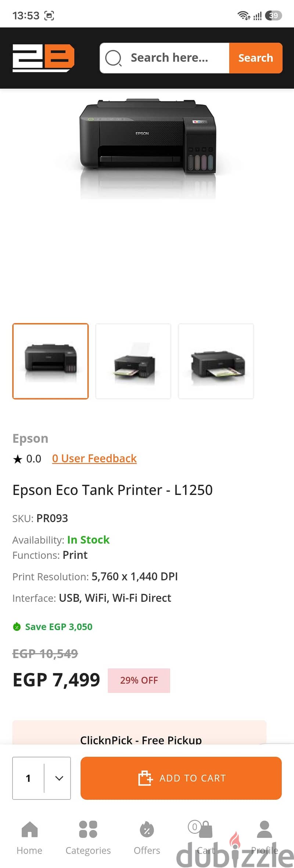Image resolution: width=294 pixels, height=868 pixels.
Task: Tap the green savings badge icon
Action: [x=17, y=626]
